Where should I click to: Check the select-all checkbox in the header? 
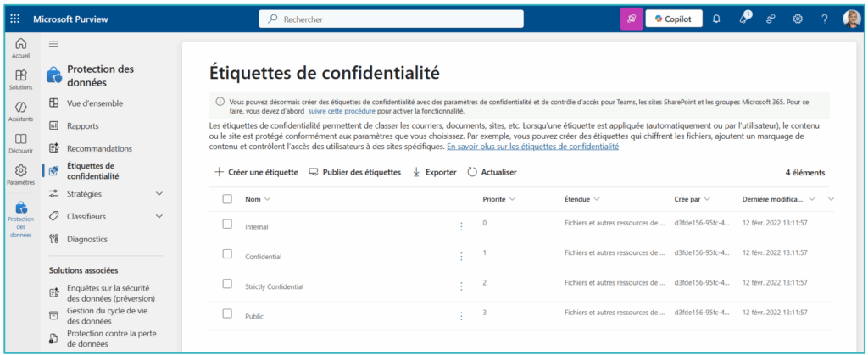point(227,199)
